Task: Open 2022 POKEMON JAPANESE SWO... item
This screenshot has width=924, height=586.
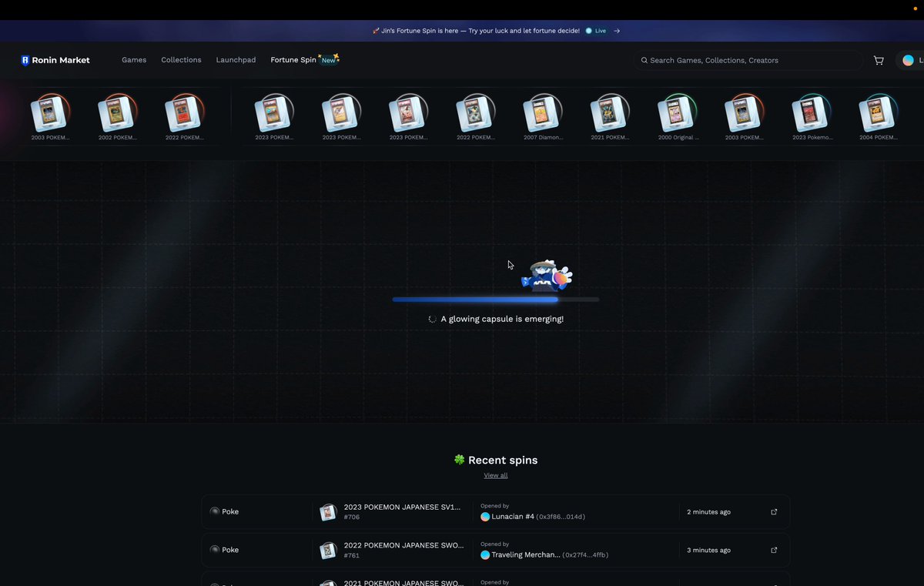Action: [403, 545]
